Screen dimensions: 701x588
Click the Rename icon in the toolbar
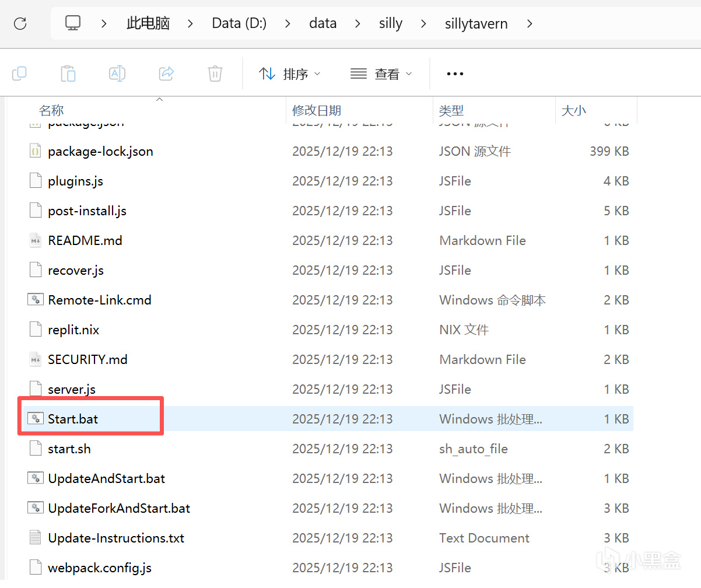(x=117, y=73)
